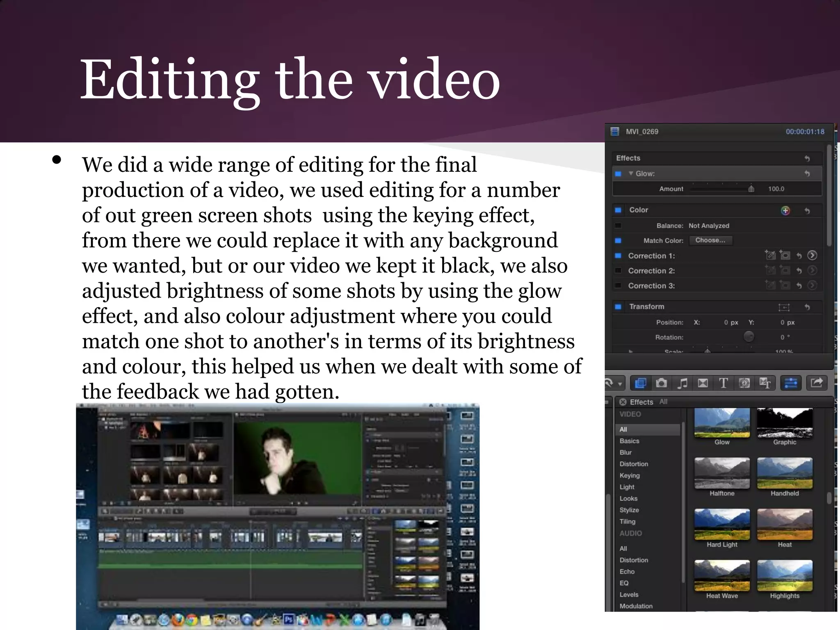Toggle the Correction 1 checkbox

[x=618, y=256]
